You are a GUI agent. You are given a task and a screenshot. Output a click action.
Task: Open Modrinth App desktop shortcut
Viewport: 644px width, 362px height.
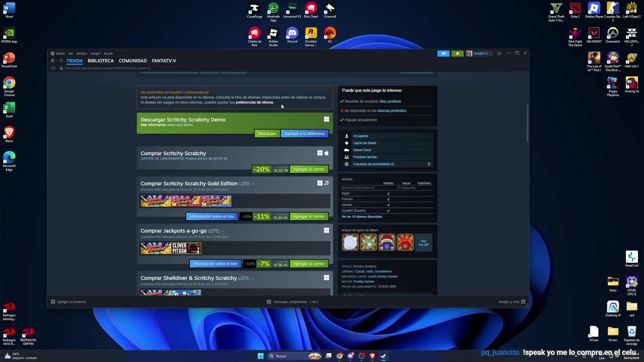(x=273, y=12)
